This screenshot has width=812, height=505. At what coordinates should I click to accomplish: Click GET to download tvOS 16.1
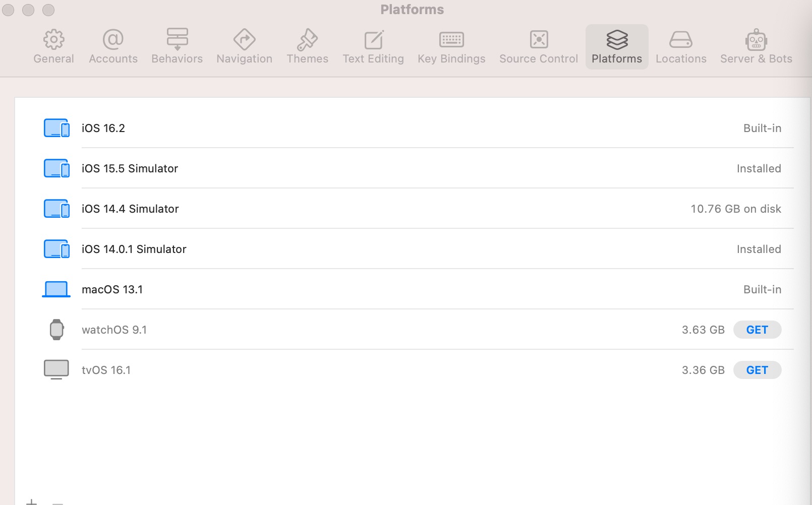tap(757, 370)
